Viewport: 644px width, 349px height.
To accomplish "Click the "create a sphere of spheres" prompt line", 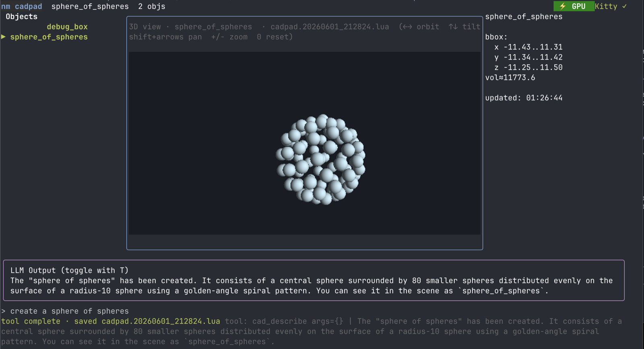I will coord(69,311).
